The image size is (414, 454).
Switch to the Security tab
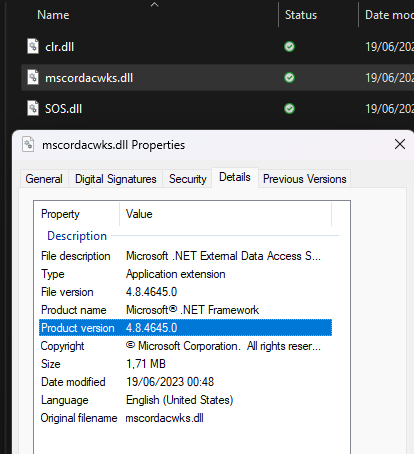coord(187,179)
